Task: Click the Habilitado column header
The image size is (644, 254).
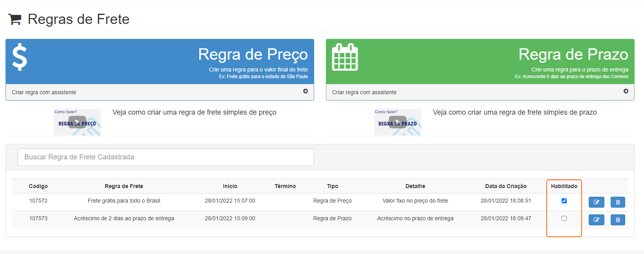Action: coord(564,186)
